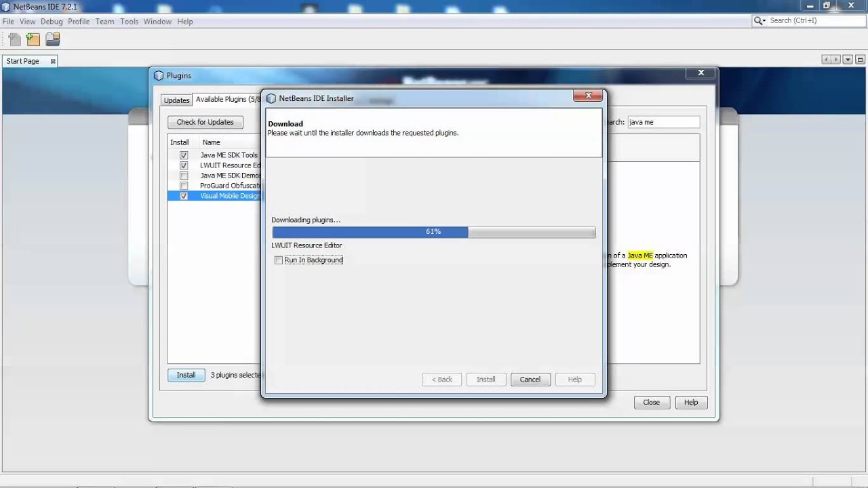Click 'LWUIT Resource Editor' label under progress bar
The width and height of the screenshot is (868, 488).
point(307,245)
